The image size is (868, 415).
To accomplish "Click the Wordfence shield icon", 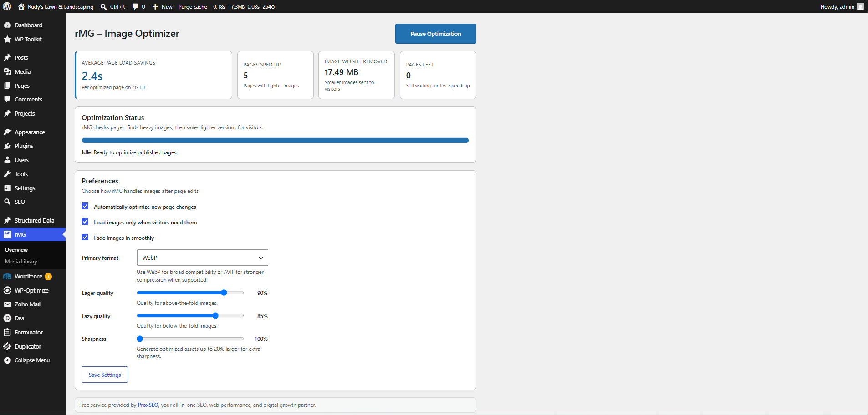I will [7, 276].
